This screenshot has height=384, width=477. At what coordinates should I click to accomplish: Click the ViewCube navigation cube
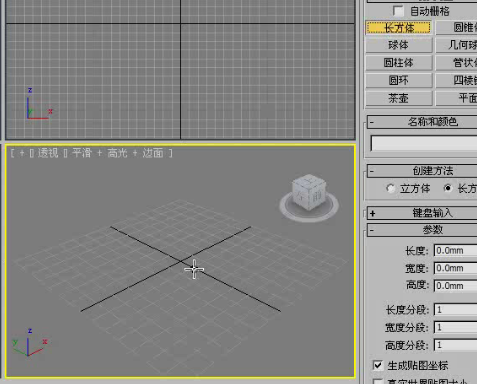pyautogui.click(x=309, y=193)
